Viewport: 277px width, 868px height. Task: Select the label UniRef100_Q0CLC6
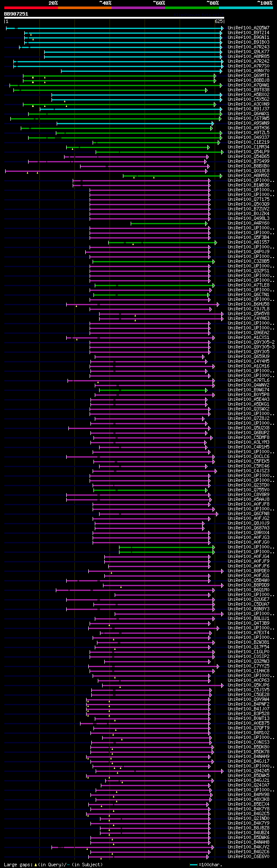click(x=248, y=457)
